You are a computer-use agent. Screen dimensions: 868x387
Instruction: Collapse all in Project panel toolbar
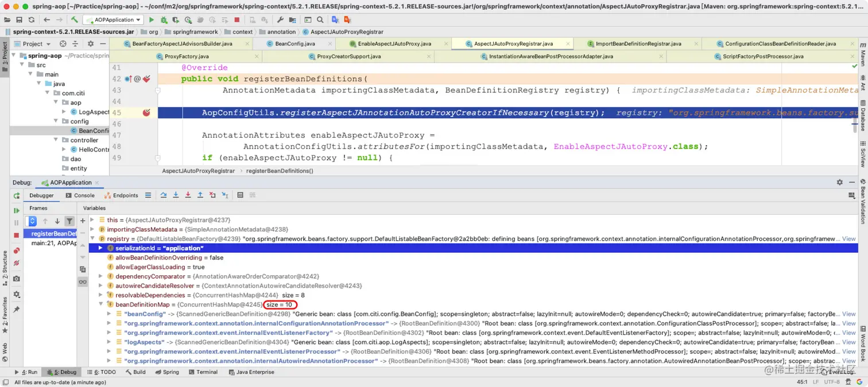74,44
